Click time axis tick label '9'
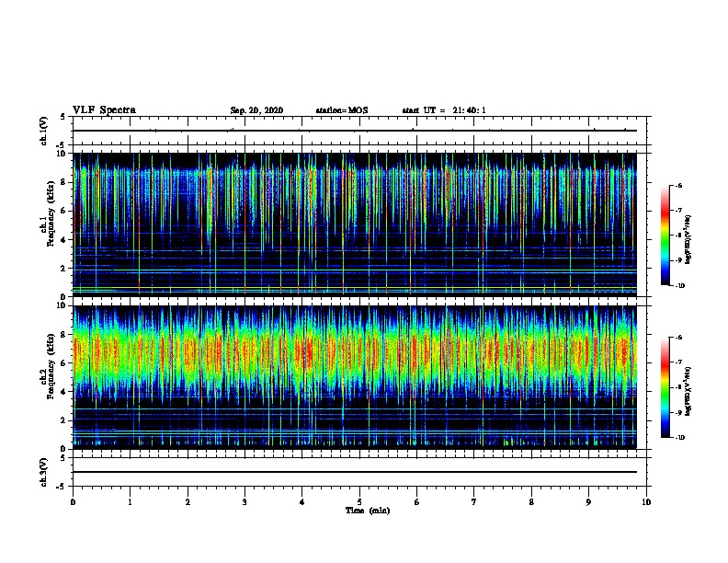 [x=588, y=502]
